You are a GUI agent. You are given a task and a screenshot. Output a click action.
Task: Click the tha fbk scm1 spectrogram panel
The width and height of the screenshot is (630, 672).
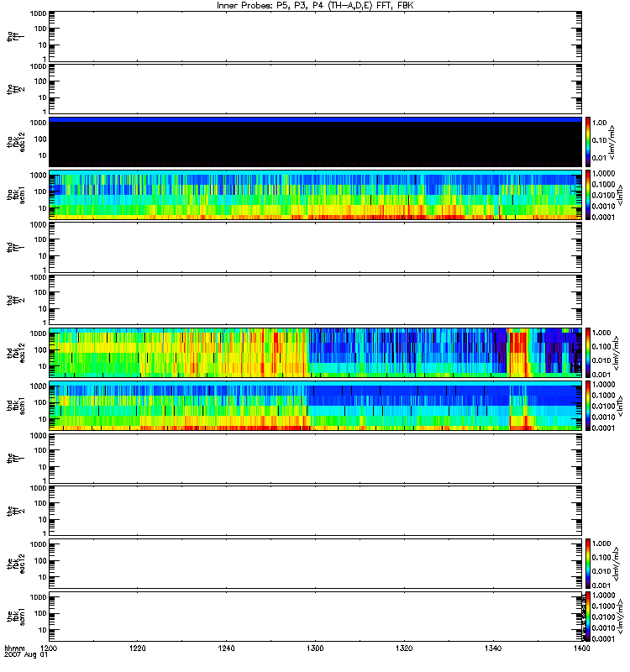coord(315,194)
